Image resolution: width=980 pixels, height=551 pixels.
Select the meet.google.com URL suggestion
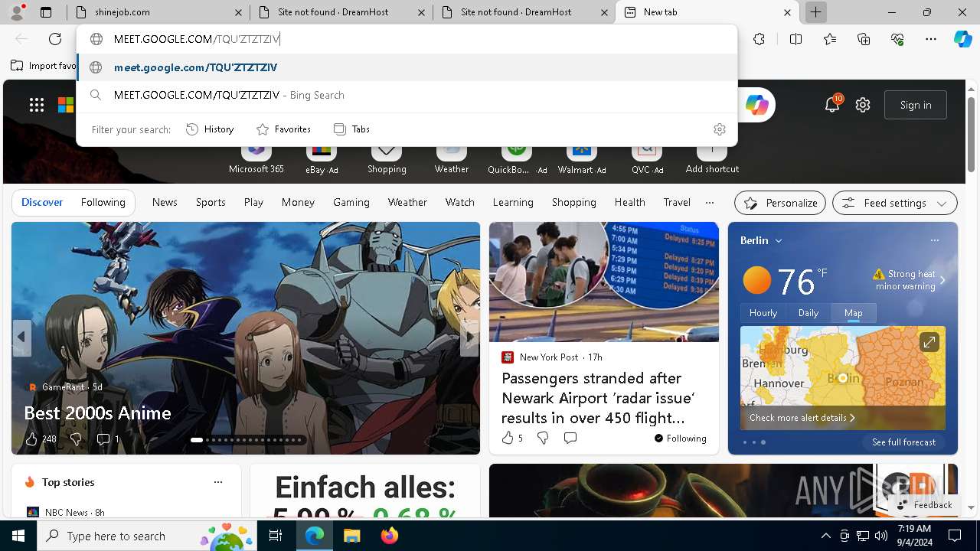pos(407,67)
